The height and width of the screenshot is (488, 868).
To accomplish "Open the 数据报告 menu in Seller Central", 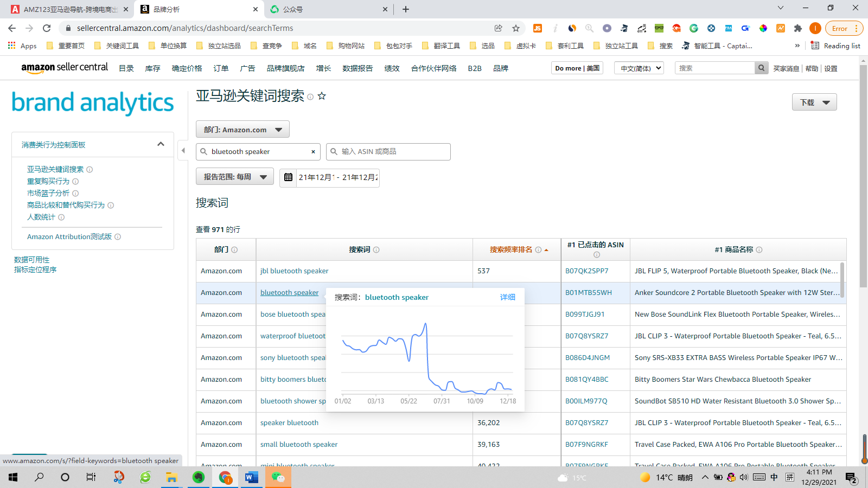I will [358, 68].
